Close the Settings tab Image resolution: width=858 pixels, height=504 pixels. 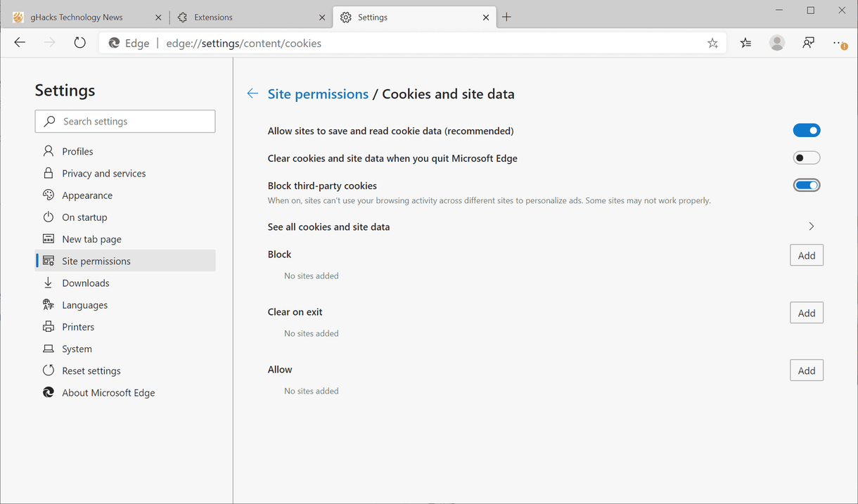pyautogui.click(x=486, y=17)
